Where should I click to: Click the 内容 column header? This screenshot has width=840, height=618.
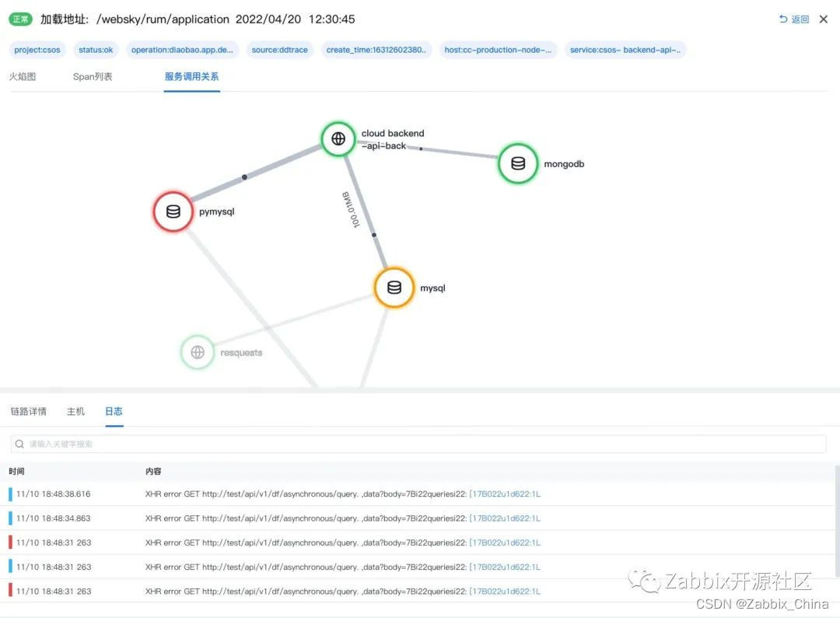click(153, 471)
